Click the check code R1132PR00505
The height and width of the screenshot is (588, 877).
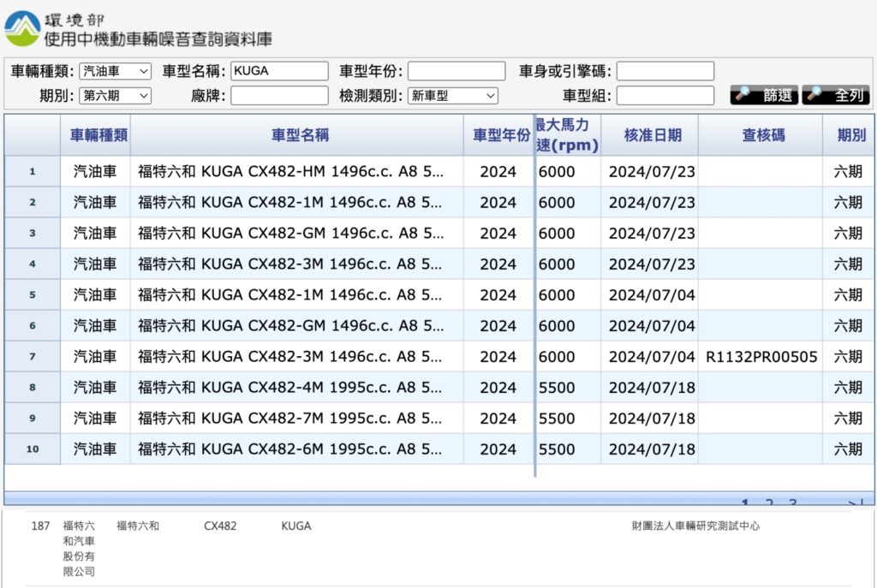761,357
